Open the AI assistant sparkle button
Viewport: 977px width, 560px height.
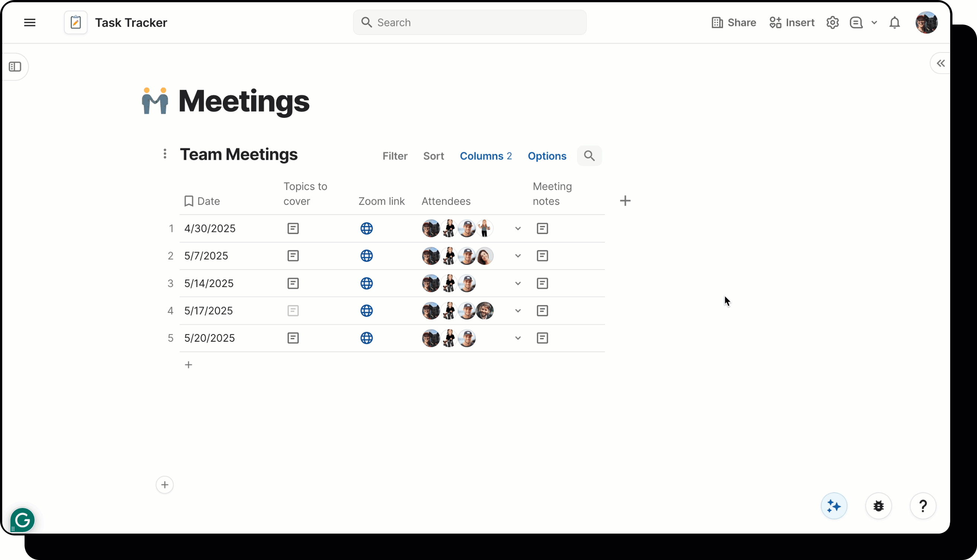(833, 506)
